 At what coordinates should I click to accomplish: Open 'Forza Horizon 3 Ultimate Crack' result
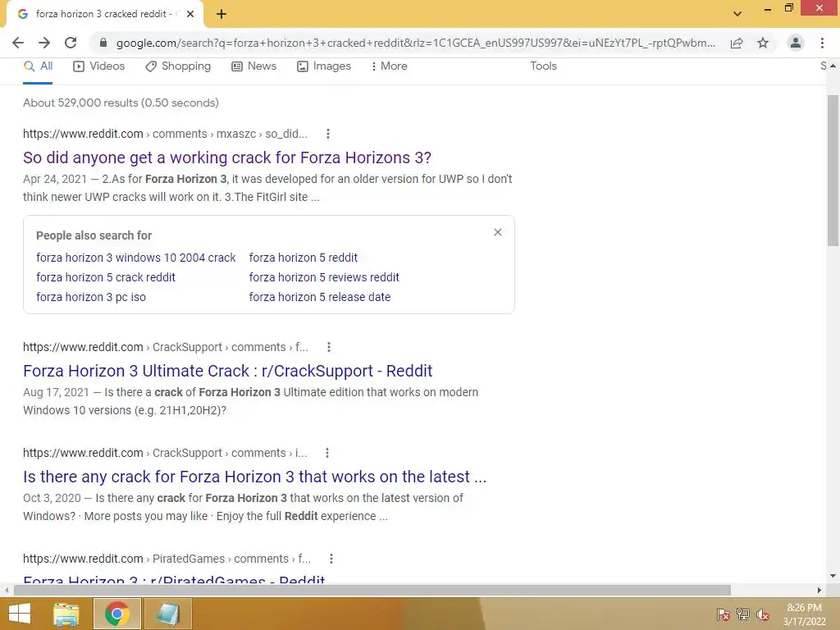[x=228, y=371]
